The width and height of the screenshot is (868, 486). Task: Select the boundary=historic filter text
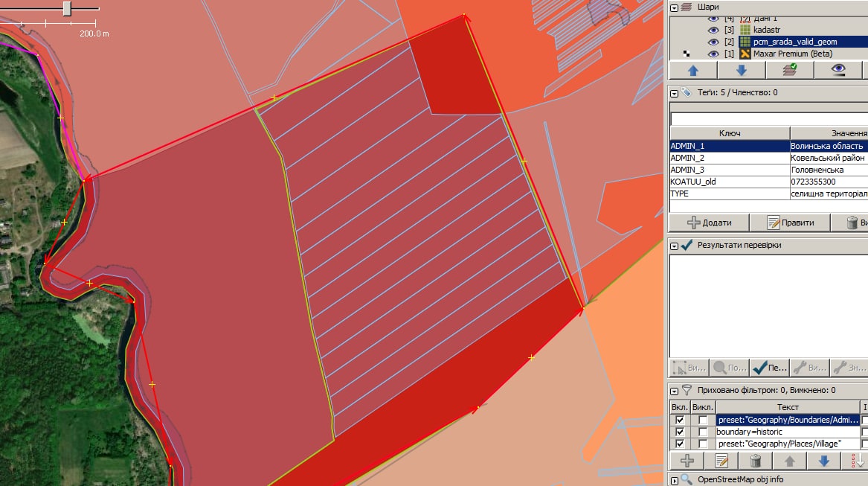click(x=749, y=432)
